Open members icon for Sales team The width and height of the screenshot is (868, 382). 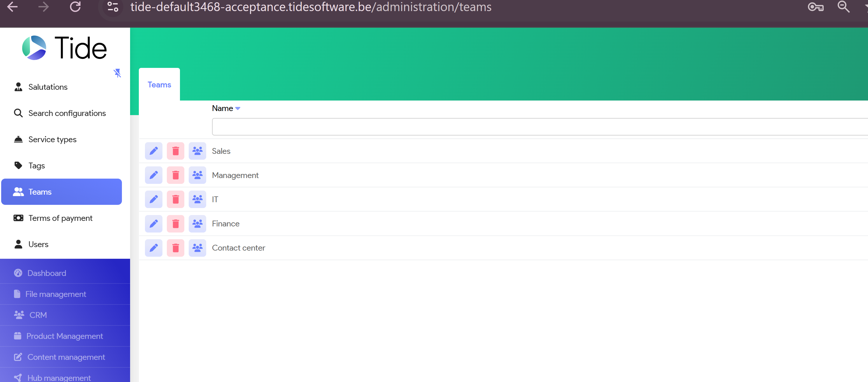coord(197,151)
